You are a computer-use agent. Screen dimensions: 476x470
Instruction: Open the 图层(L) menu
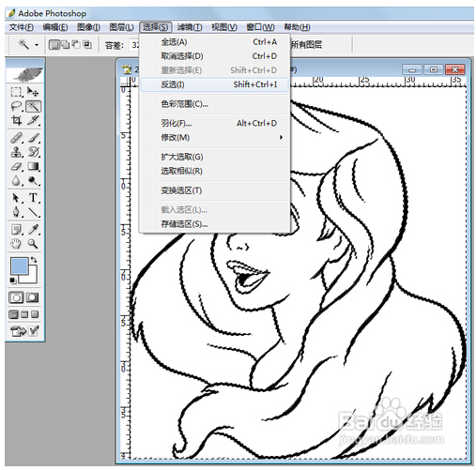[x=121, y=27]
